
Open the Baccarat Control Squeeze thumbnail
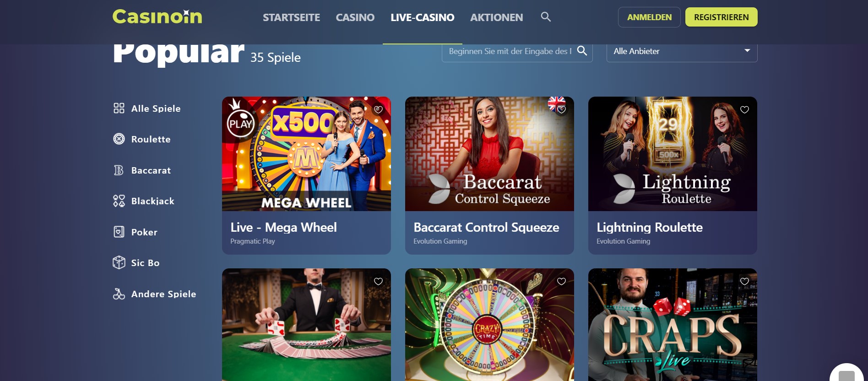489,154
